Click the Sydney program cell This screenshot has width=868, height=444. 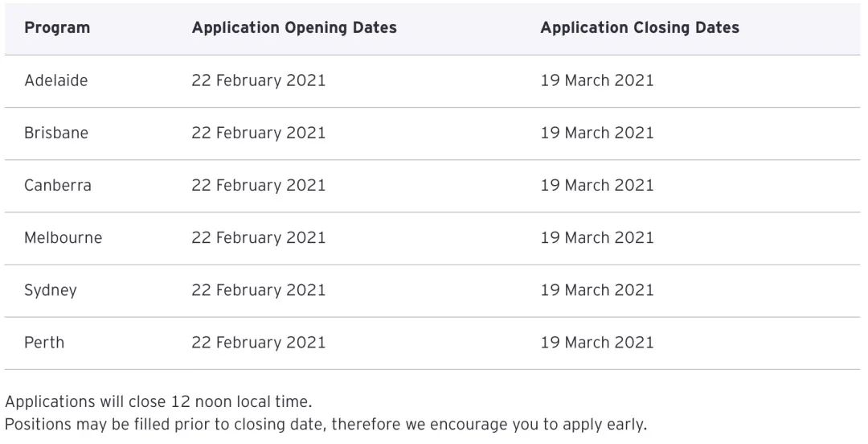pyautogui.click(x=51, y=290)
